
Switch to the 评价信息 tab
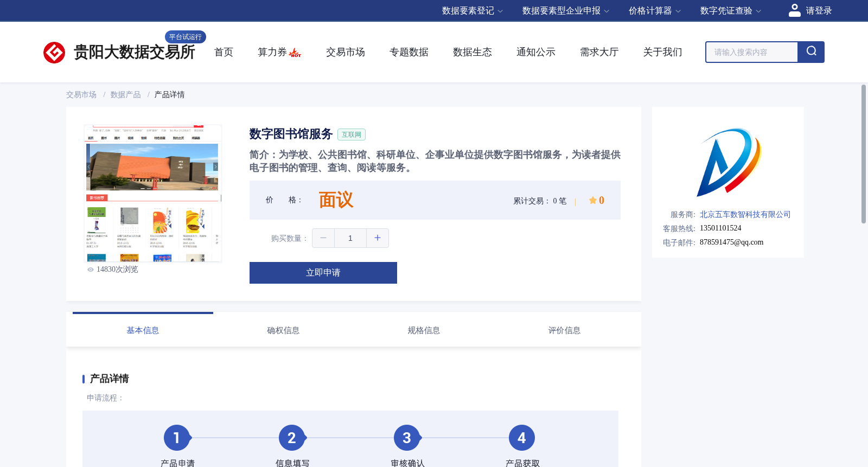(564, 330)
